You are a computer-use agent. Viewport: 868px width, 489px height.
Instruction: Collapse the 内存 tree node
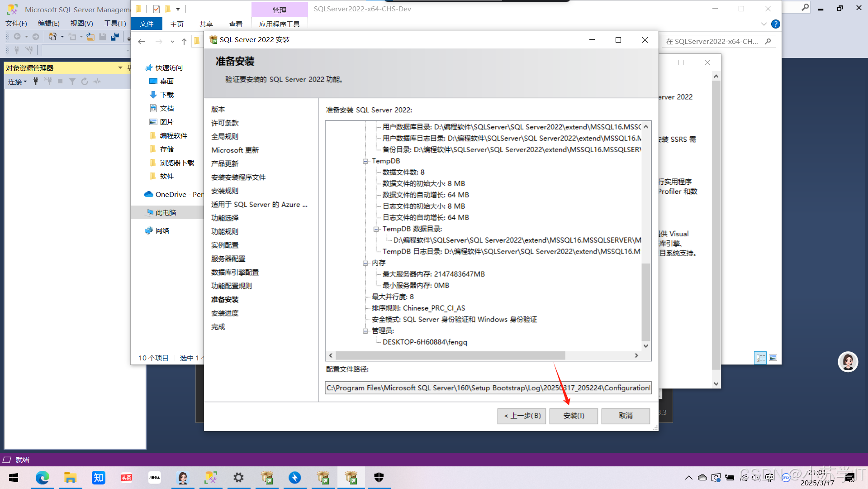click(x=365, y=263)
